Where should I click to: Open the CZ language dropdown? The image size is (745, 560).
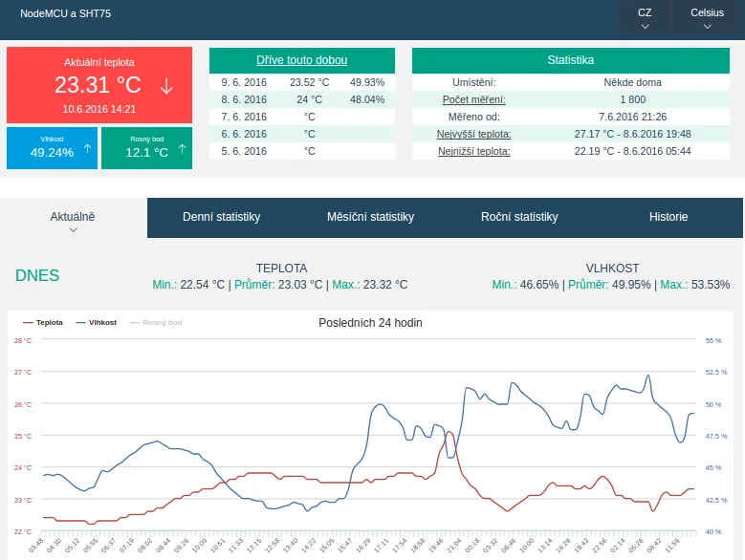(x=645, y=18)
